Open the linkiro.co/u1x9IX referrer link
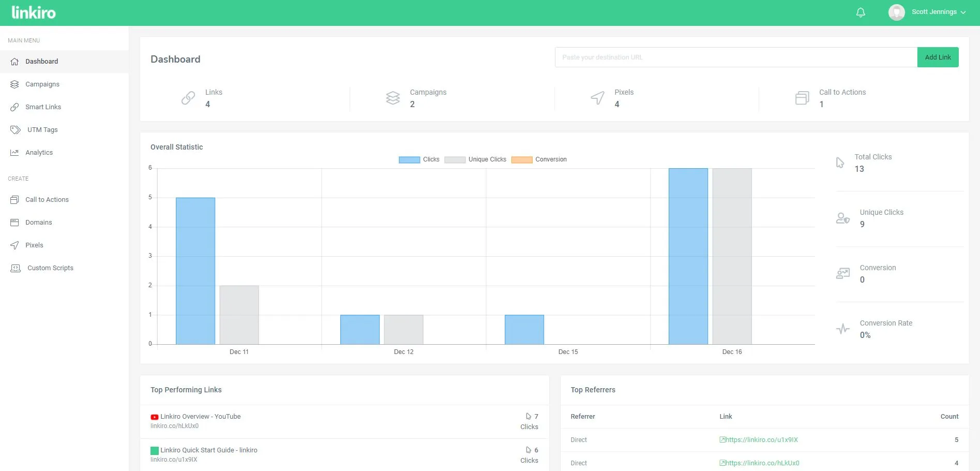This screenshot has height=471, width=980. 761,440
